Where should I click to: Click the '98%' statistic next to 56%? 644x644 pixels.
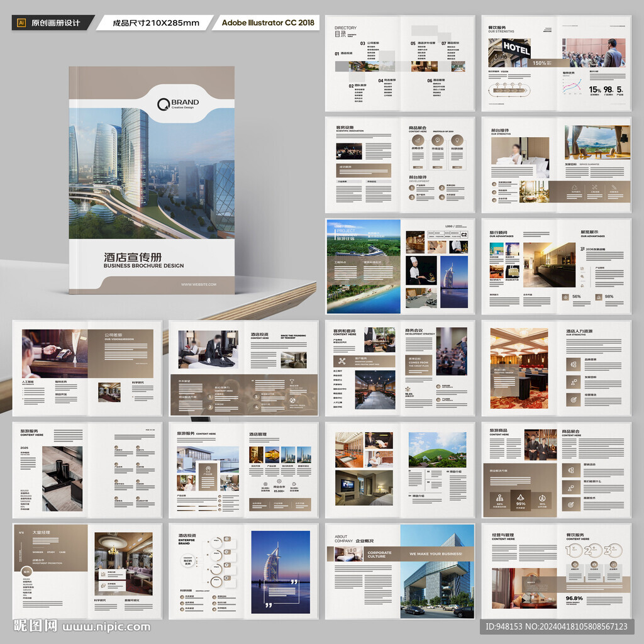609,296
